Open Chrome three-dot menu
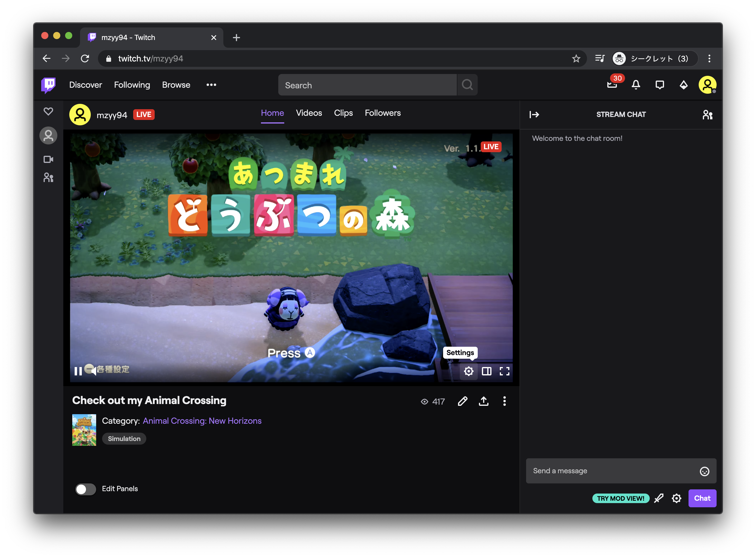 pos(709,58)
